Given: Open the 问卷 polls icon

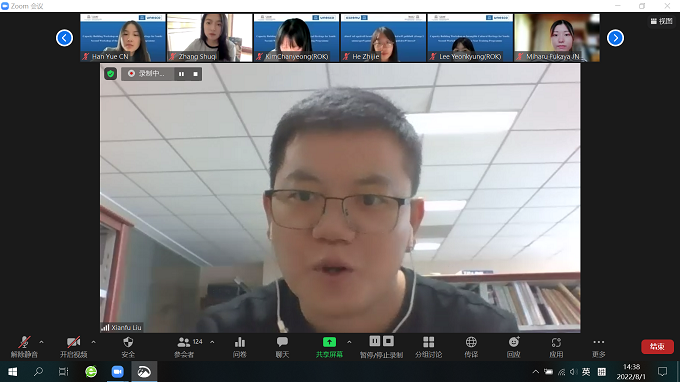Looking at the screenshot, I should pyautogui.click(x=239, y=347).
